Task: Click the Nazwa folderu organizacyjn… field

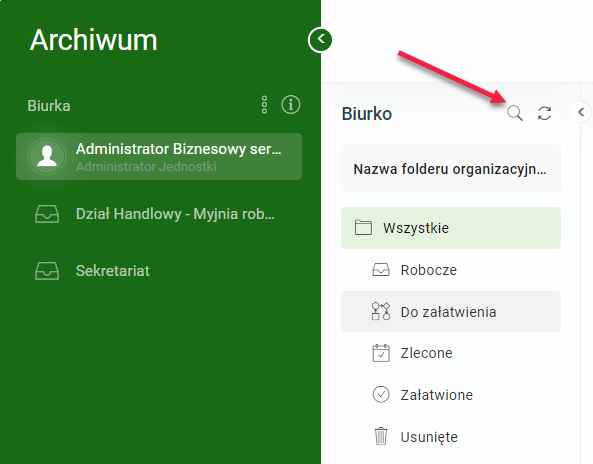Action: pyautogui.click(x=451, y=169)
